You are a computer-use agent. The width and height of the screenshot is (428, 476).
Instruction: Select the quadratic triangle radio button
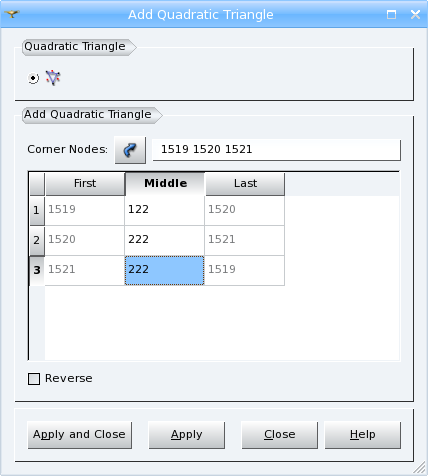point(33,78)
